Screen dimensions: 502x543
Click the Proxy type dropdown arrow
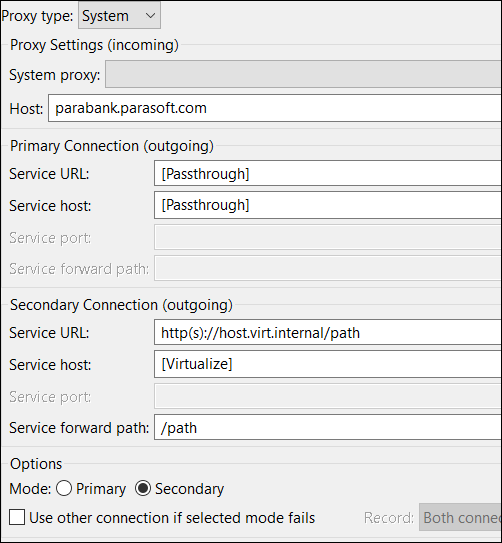point(150,16)
